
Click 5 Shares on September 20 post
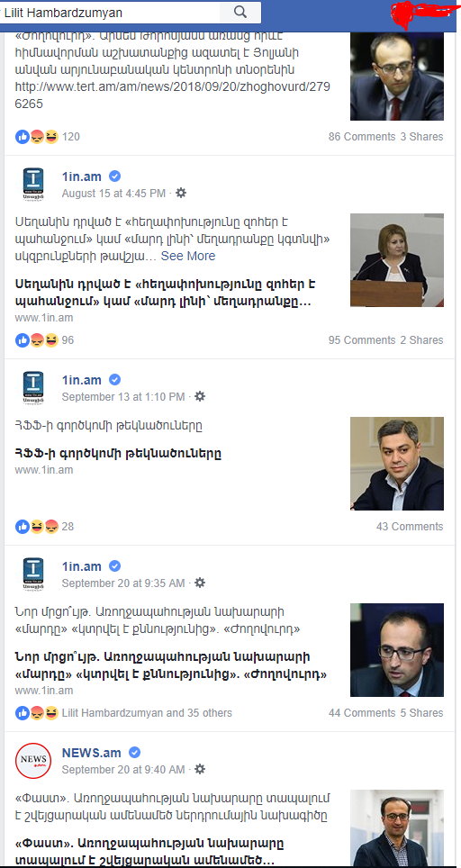pos(421,713)
